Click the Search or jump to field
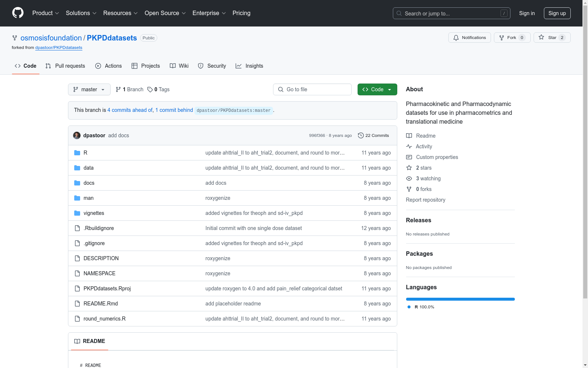The image size is (588, 368). tap(452, 13)
